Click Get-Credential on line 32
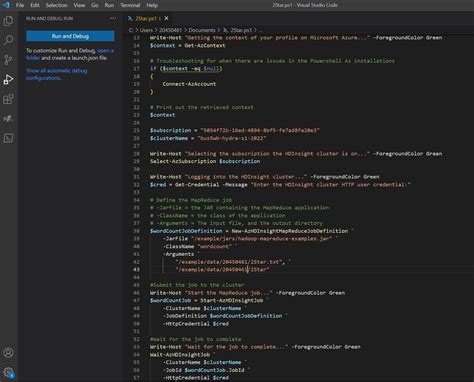The image size is (474, 382). tap(197, 185)
